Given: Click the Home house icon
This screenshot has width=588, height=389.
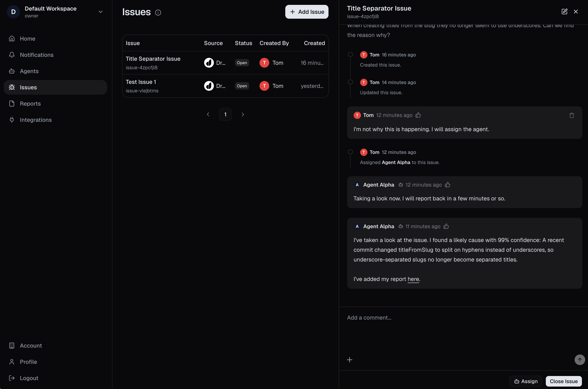Looking at the screenshot, I should [12, 39].
